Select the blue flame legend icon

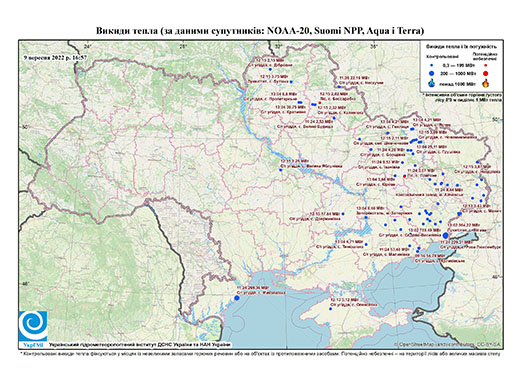click(x=432, y=83)
